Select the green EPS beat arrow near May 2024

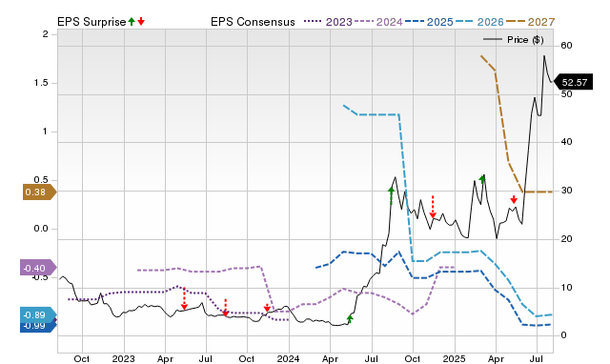coord(350,319)
